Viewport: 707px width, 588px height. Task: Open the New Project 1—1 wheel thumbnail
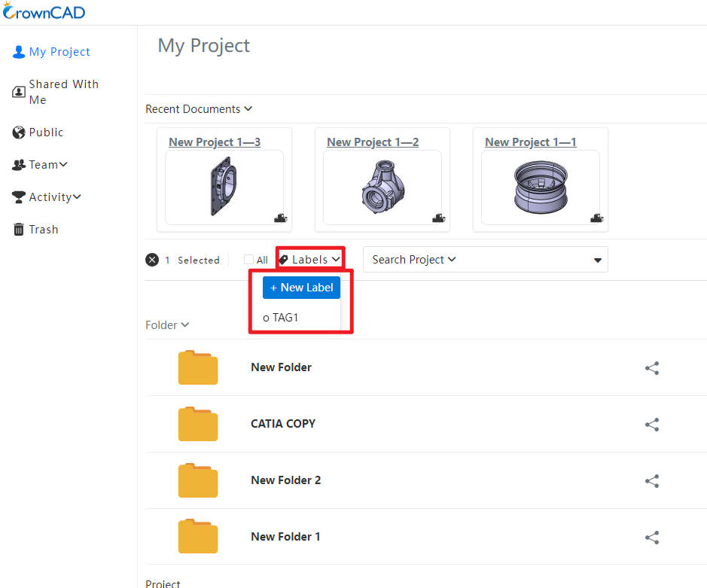point(541,187)
